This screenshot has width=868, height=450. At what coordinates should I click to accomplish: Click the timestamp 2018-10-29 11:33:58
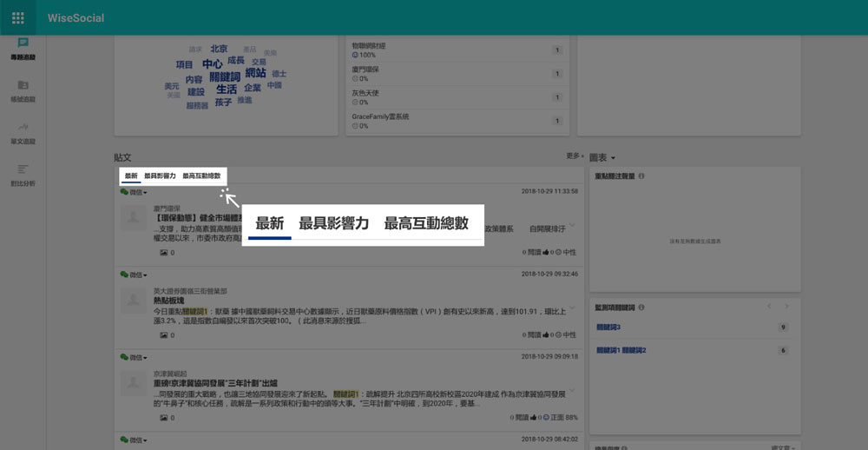549,191
